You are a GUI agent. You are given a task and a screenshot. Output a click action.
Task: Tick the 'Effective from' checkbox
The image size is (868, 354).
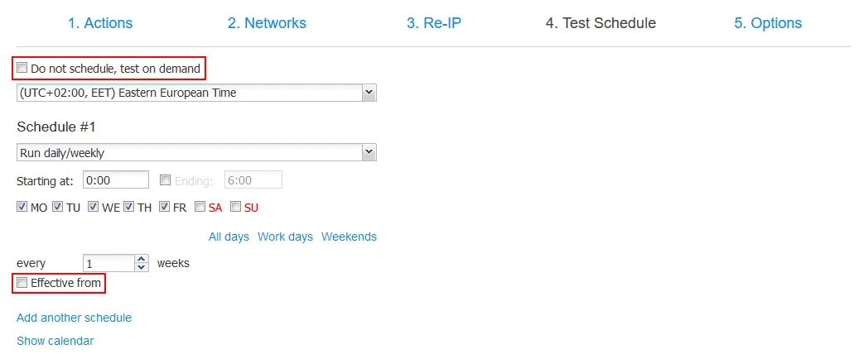point(23,283)
